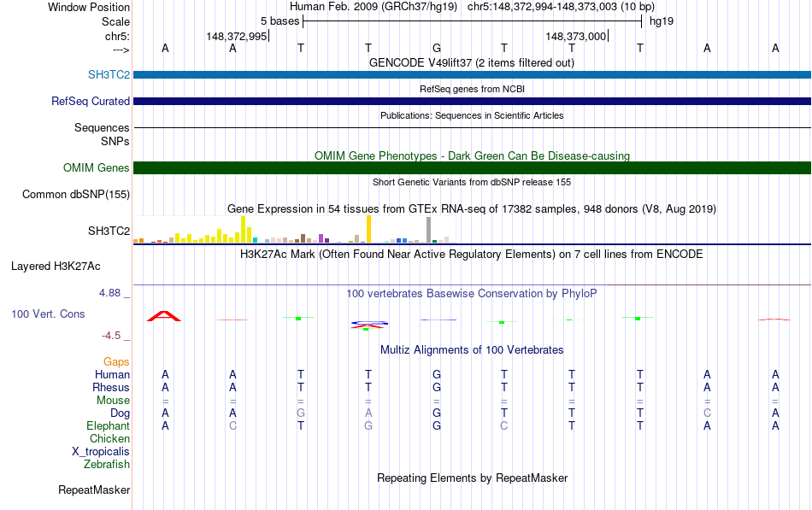Click the purple GTEx expression bar

[321, 238]
